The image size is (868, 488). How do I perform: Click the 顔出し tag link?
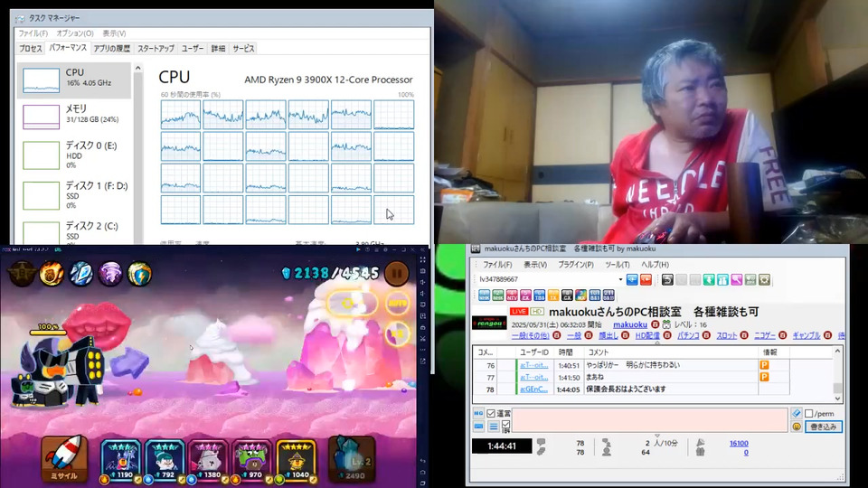(x=608, y=335)
